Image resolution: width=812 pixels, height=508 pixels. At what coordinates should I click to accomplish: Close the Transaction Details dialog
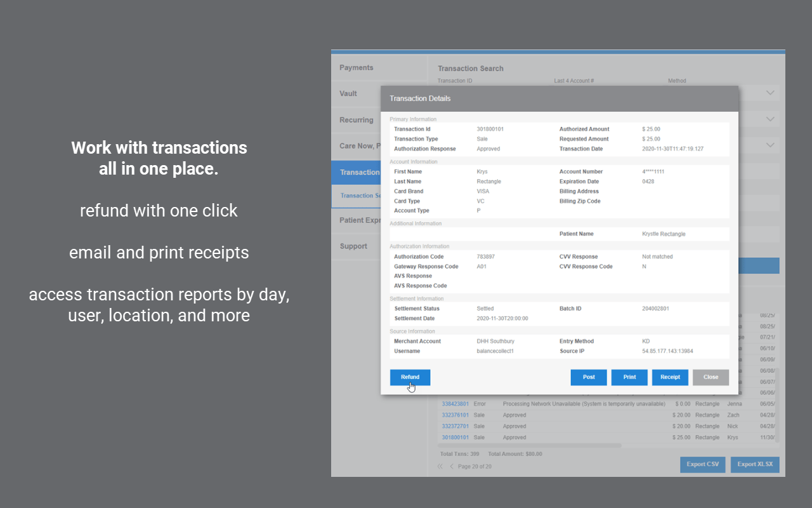pos(710,377)
